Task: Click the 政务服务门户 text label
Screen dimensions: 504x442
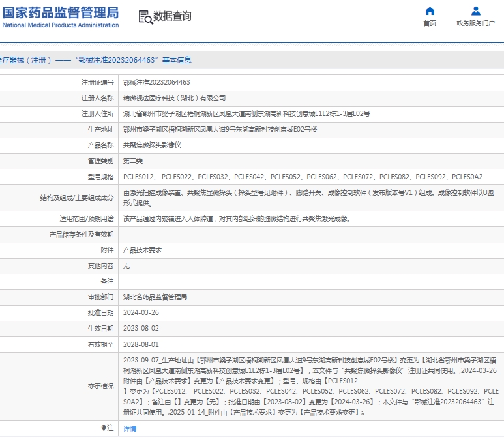Action: (x=476, y=23)
